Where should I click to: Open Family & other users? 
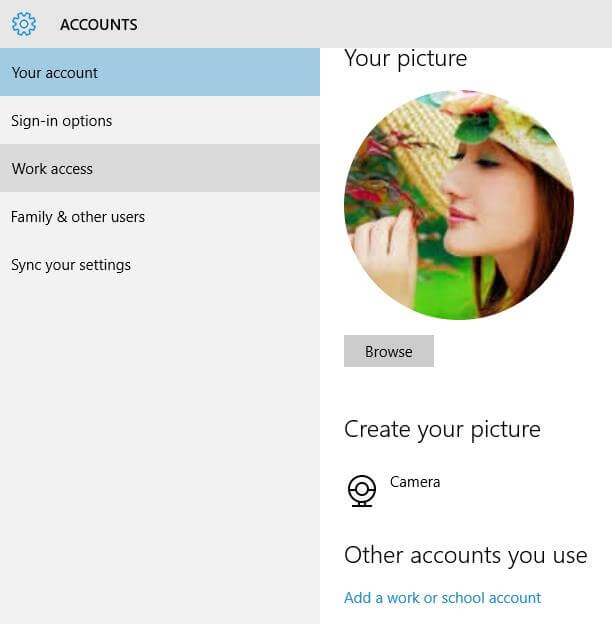click(x=160, y=217)
